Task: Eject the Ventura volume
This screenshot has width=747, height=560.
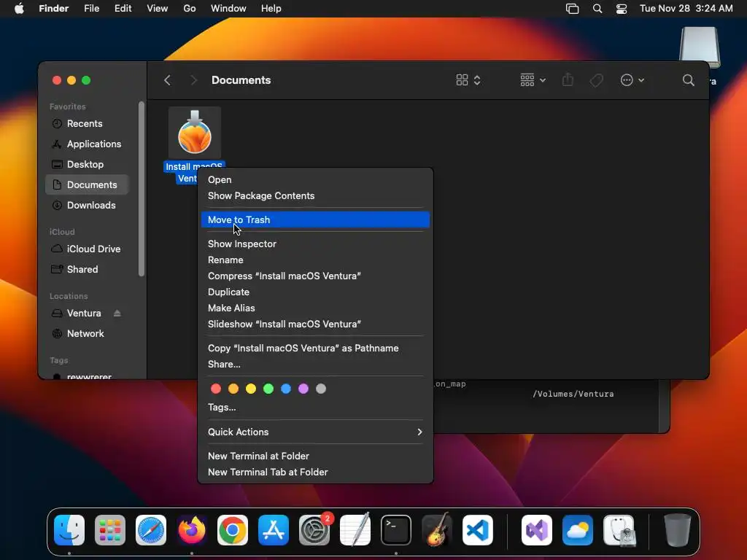Action: (x=117, y=314)
